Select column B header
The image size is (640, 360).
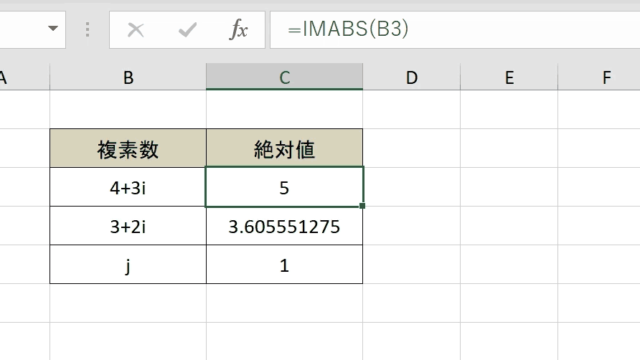click(128, 77)
